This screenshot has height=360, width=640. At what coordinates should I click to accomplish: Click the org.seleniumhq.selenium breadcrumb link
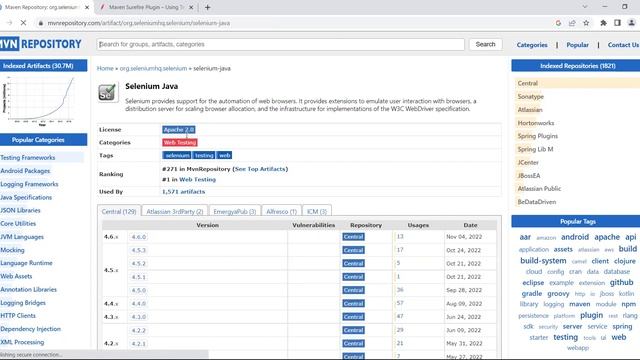[153, 68]
